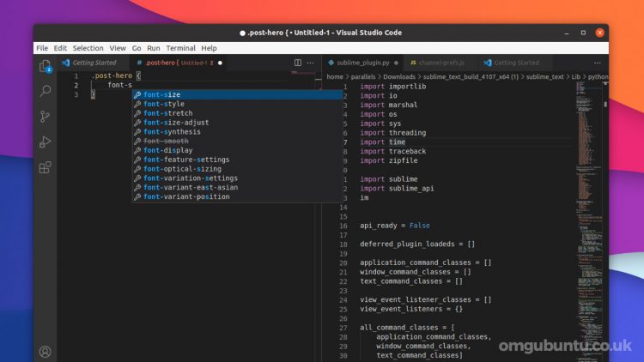Click the Lib breadcrumb segment

(576, 76)
